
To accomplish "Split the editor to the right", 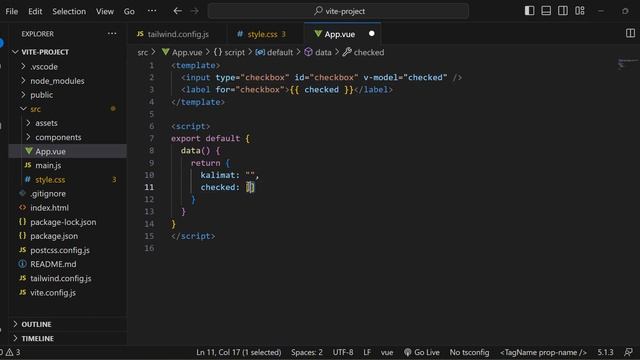I will pyautogui.click(x=630, y=33).
